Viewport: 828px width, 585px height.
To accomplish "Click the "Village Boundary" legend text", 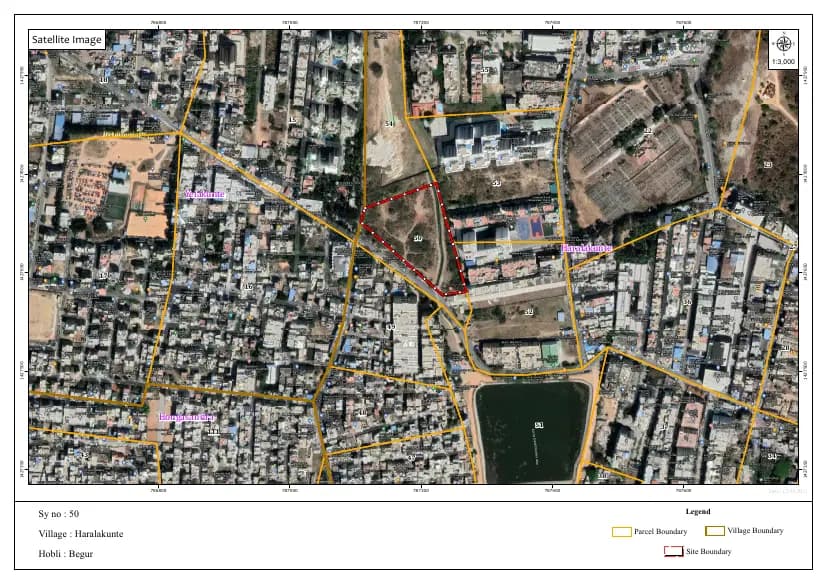I will (x=755, y=531).
